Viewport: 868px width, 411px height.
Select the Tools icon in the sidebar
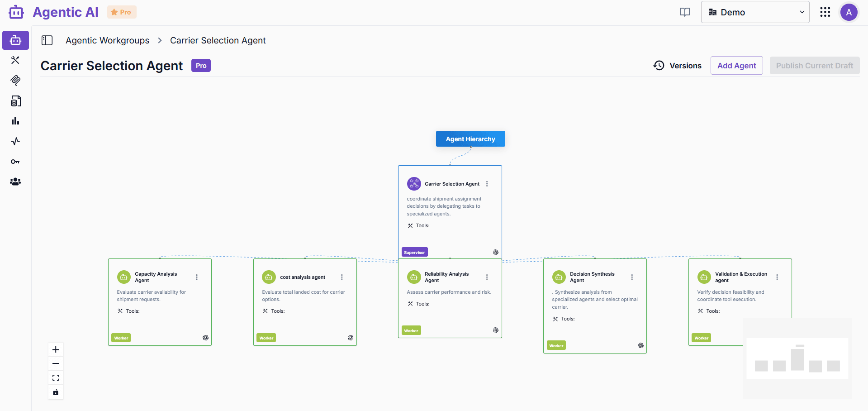(x=15, y=60)
